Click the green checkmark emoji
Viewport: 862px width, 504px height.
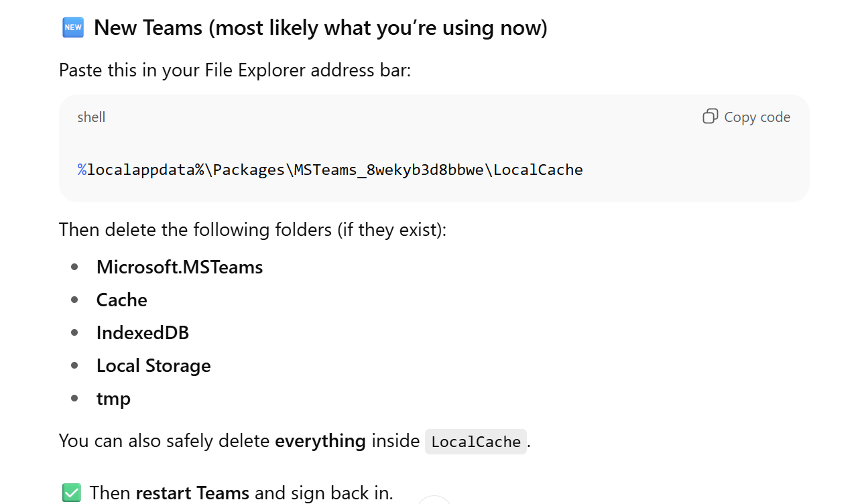[71, 493]
